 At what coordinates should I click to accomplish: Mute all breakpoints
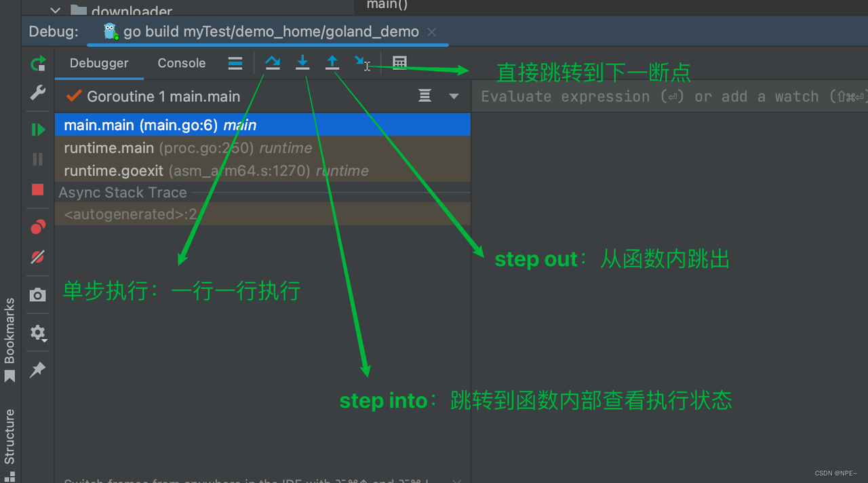38,257
